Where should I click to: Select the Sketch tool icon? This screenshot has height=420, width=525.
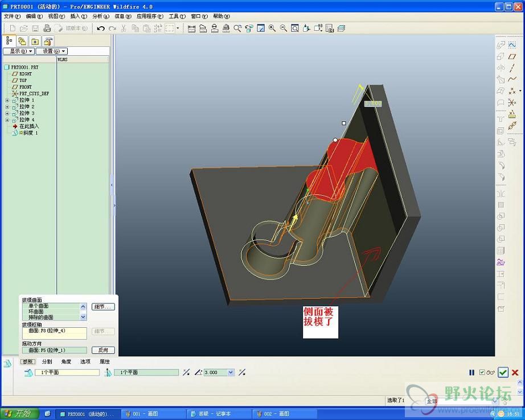[512, 45]
